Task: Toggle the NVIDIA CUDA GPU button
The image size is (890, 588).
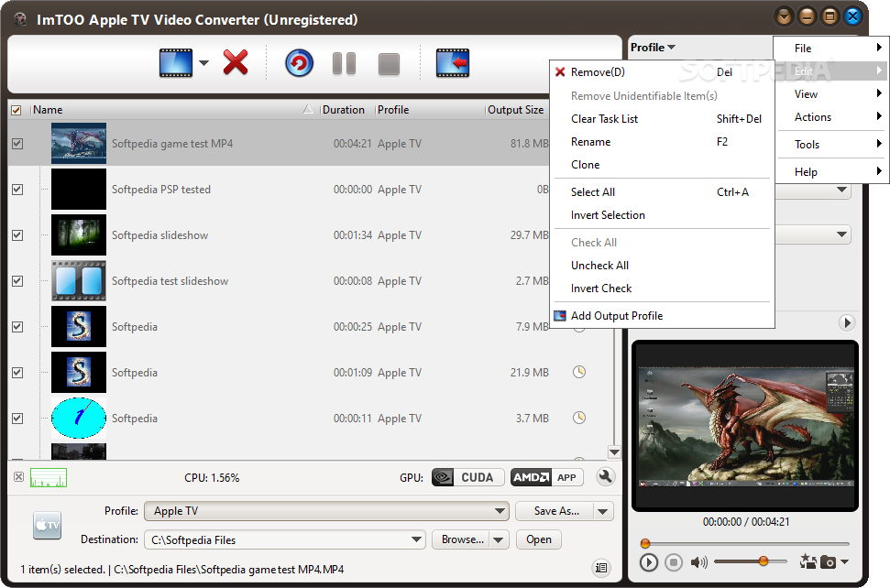Action: coord(468,477)
